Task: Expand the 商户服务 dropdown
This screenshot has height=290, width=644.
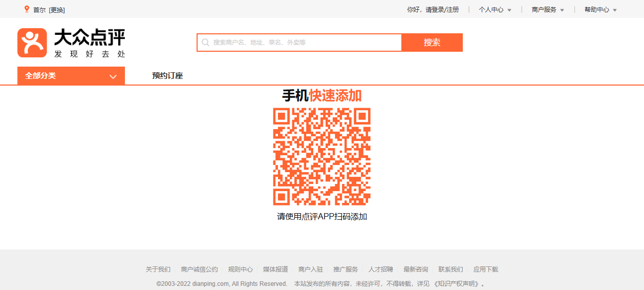Action: [x=548, y=10]
